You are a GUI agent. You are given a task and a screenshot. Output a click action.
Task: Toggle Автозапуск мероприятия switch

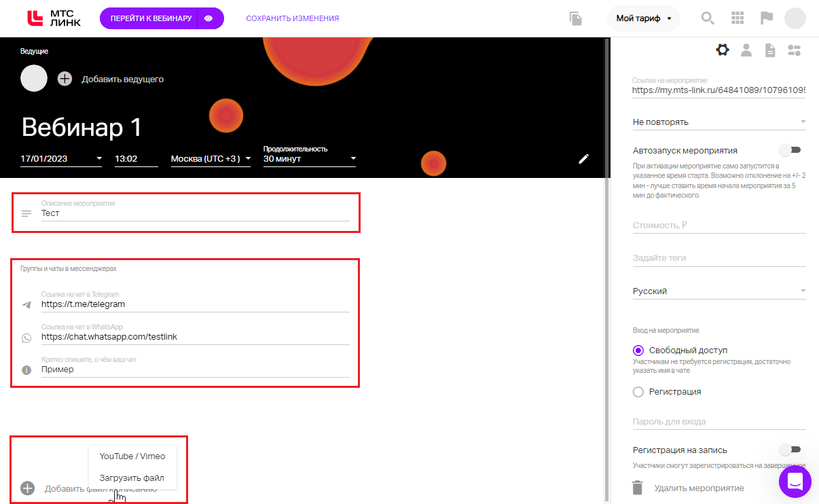[x=790, y=150]
